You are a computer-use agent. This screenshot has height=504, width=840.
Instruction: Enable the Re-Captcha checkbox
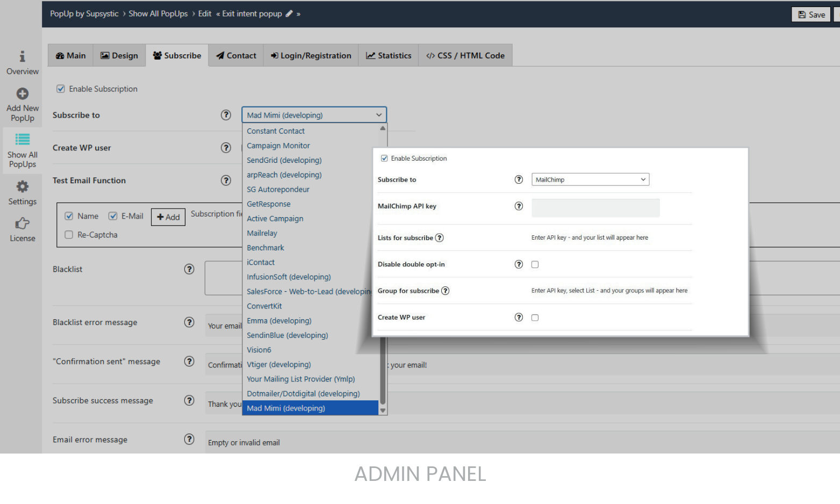pyautogui.click(x=69, y=234)
